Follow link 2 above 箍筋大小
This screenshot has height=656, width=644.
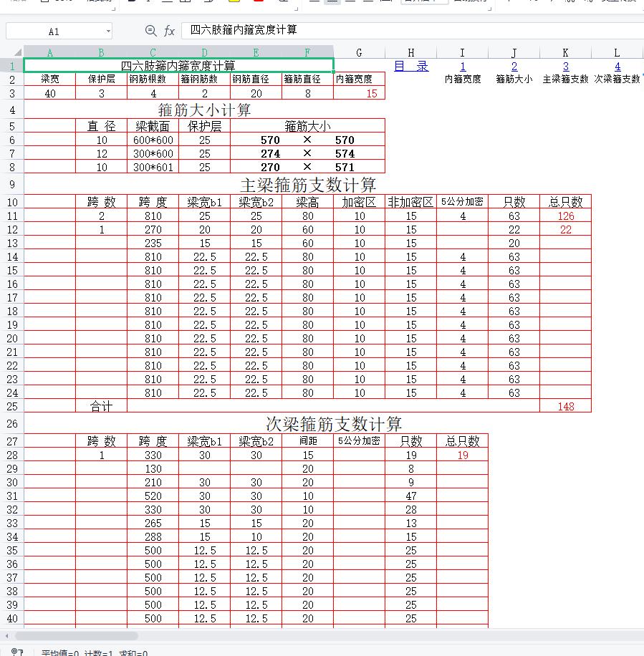point(514,67)
